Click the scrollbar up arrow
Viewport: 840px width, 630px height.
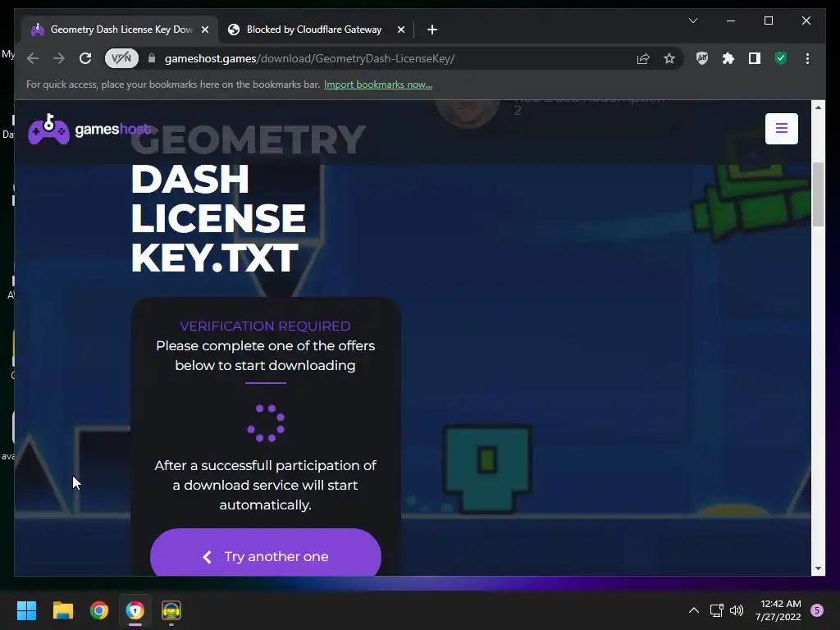click(x=818, y=107)
